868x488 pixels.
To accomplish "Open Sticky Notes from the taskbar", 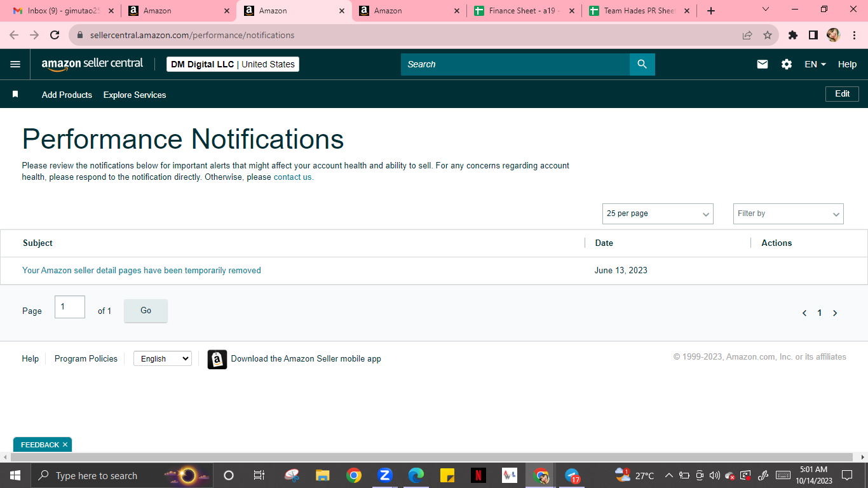I will pos(447,475).
